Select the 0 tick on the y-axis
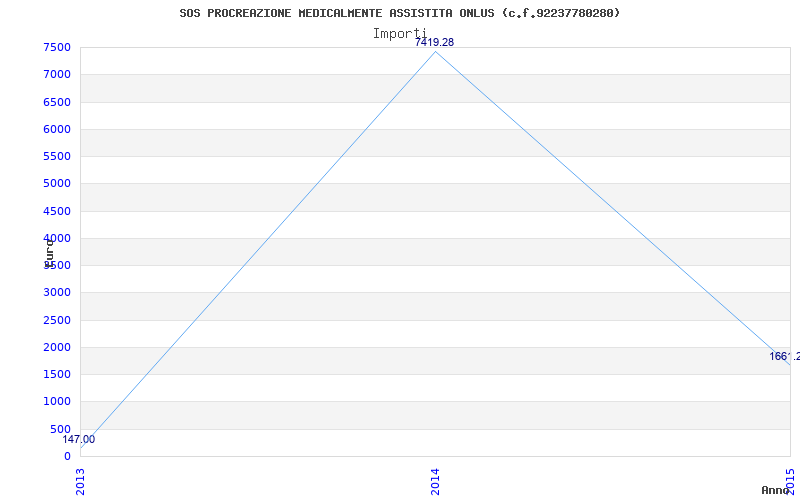Screen dimensions: 800x500 click(67, 457)
